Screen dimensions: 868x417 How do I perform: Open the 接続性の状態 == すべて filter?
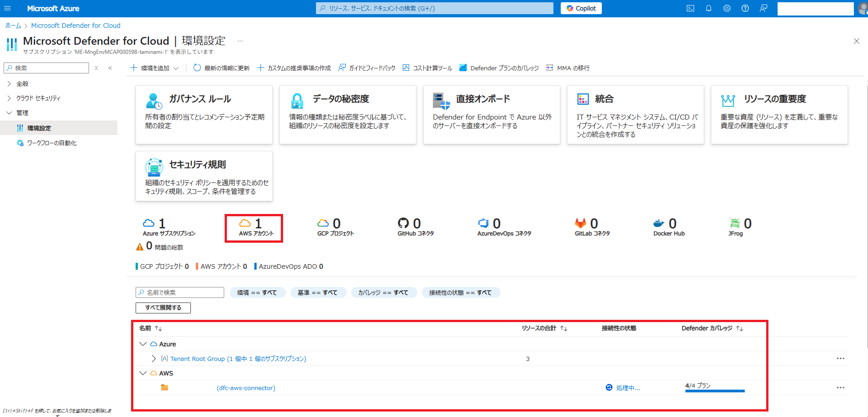[x=461, y=292]
